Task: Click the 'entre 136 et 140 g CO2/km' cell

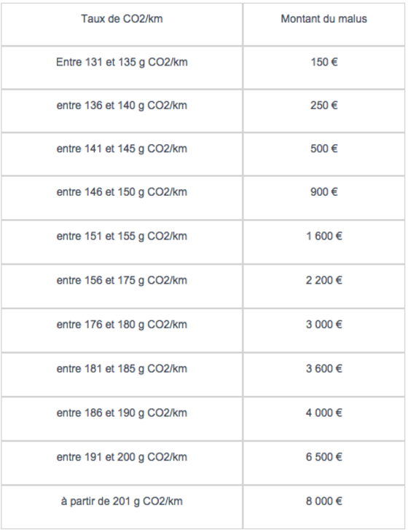Action: pyautogui.click(x=122, y=111)
